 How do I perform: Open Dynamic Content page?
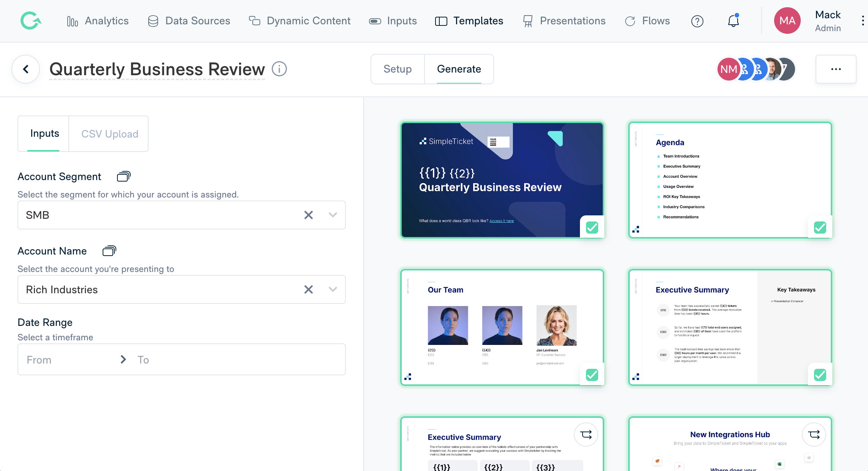[x=299, y=21]
